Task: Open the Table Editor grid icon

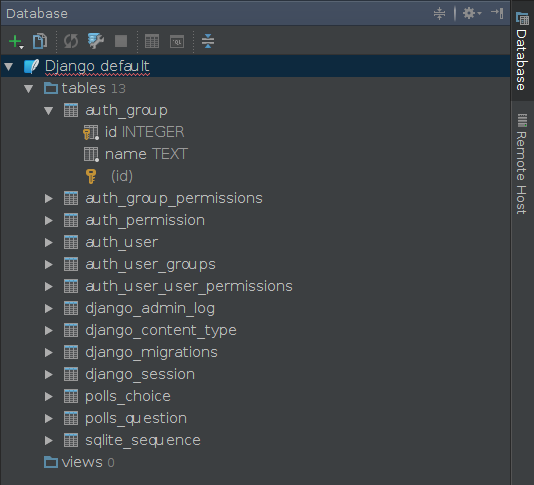Action: [152, 42]
